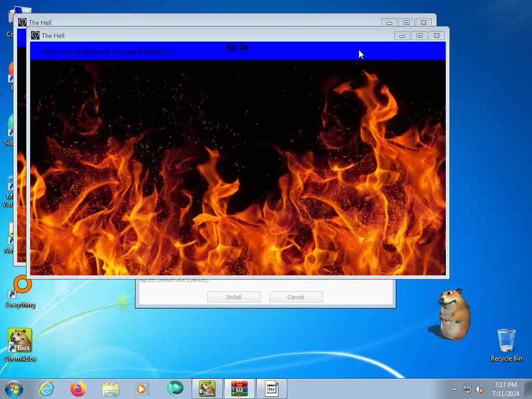Open the ChomikBox desktop shortcut
The width and height of the screenshot is (532, 399).
[x=20, y=344]
